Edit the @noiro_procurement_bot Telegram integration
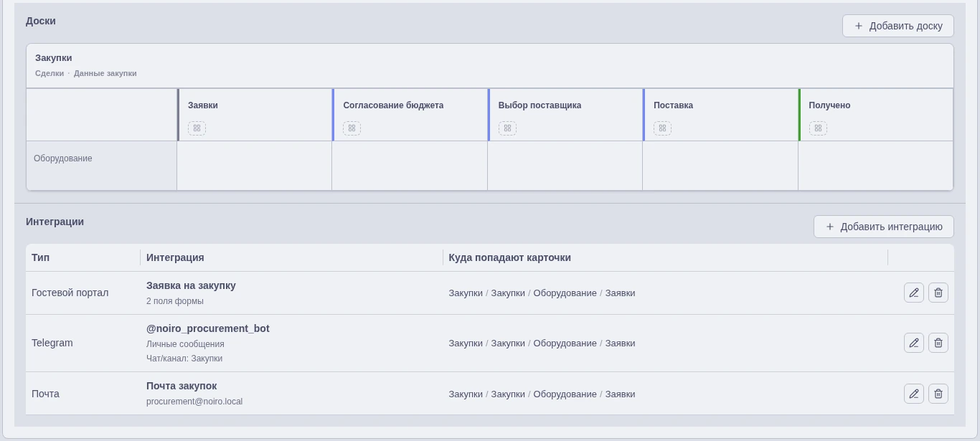The width and height of the screenshot is (980, 441). [x=913, y=343]
